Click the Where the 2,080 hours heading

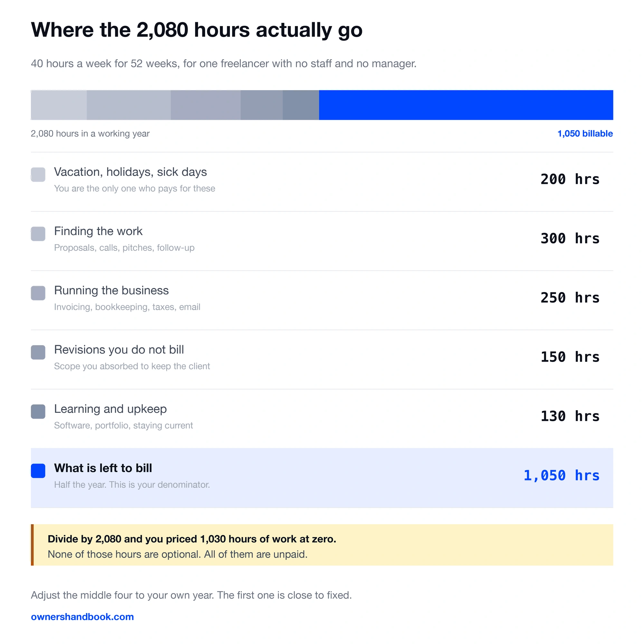click(197, 30)
